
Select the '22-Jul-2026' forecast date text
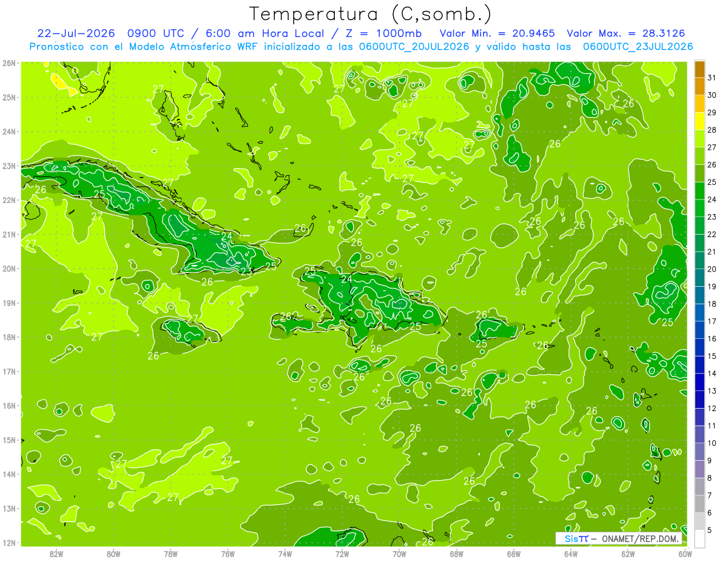(x=76, y=33)
